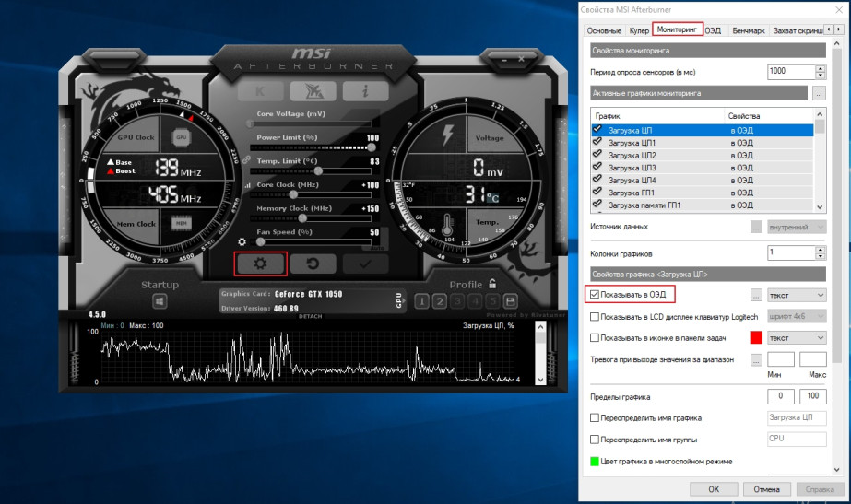Switch to the Захват скриншотов tab
Image resolution: width=851 pixels, height=504 pixels.
tap(797, 31)
